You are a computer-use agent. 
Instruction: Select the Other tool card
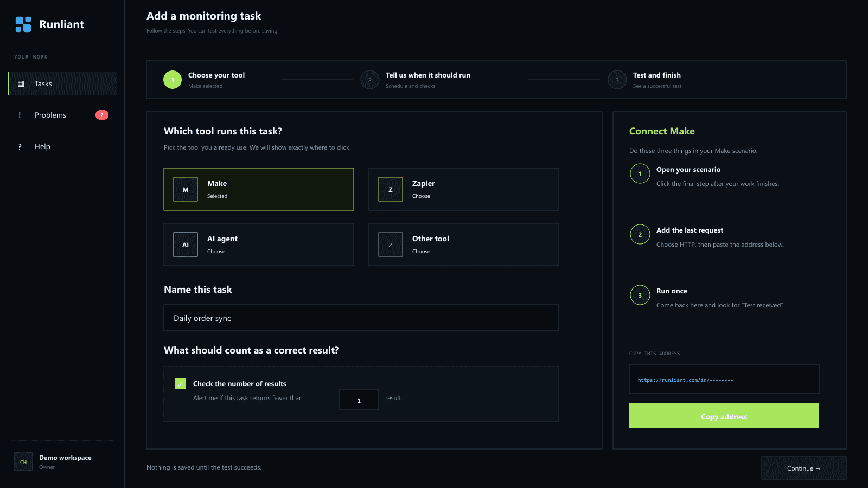[x=464, y=245]
